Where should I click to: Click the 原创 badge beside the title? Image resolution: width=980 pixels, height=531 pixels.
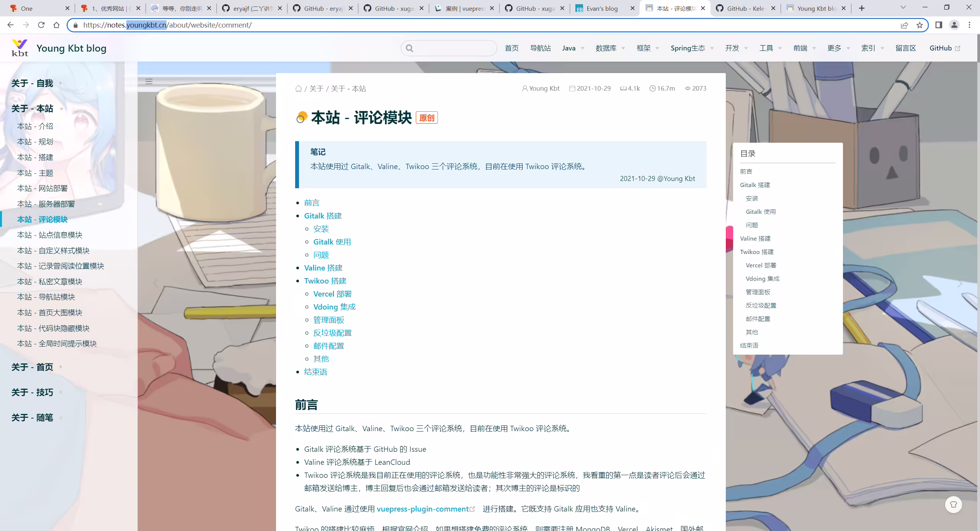[426, 118]
